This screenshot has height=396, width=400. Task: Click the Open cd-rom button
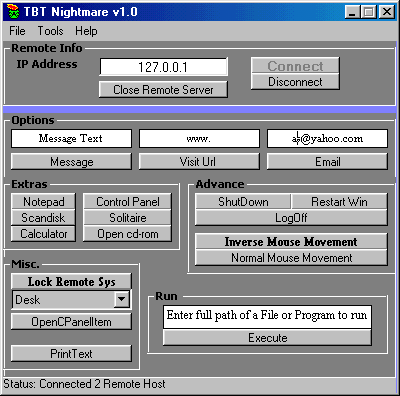pyautogui.click(x=127, y=234)
